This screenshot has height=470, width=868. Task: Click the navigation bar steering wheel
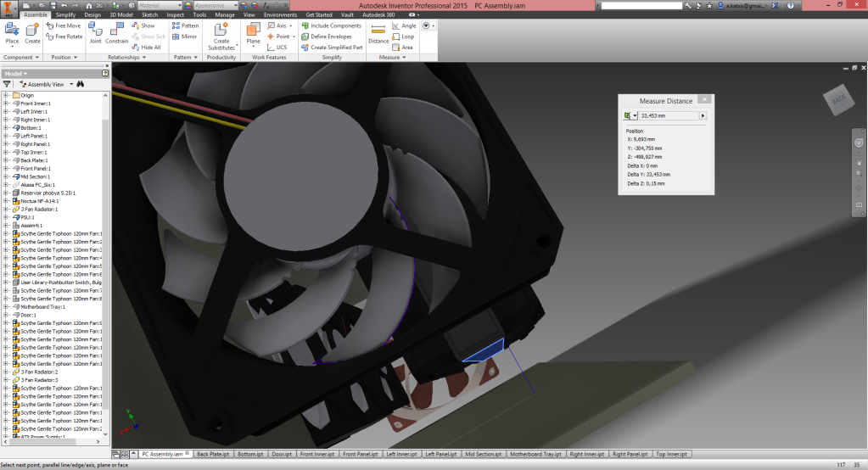click(x=859, y=143)
